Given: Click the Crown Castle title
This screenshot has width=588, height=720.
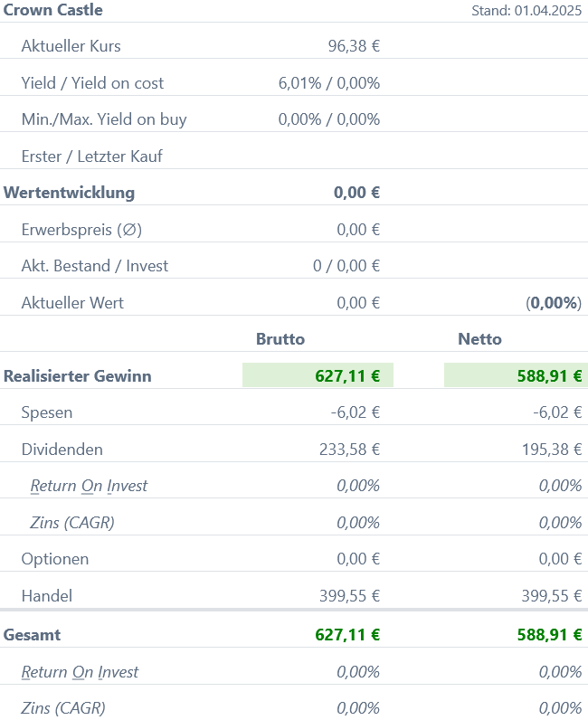Looking at the screenshot, I should tap(52, 10).
